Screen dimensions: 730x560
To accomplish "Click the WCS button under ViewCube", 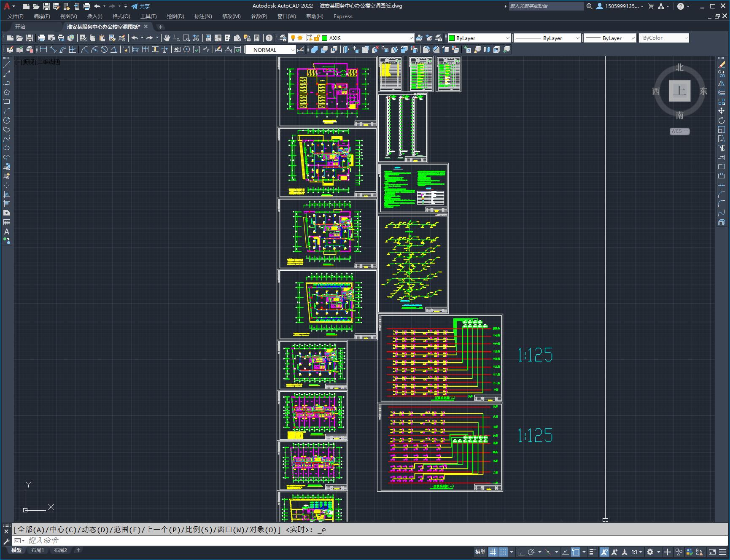I will (x=679, y=131).
